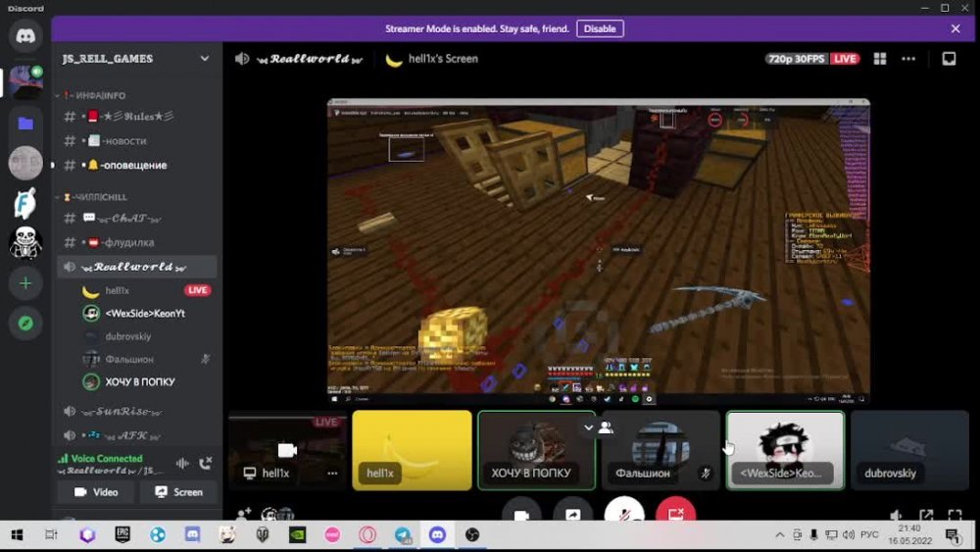This screenshot has width=980, height=552.
Task: Select <WexSide>KeonYt in voice list
Action: pyautogui.click(x=146, y=313)
